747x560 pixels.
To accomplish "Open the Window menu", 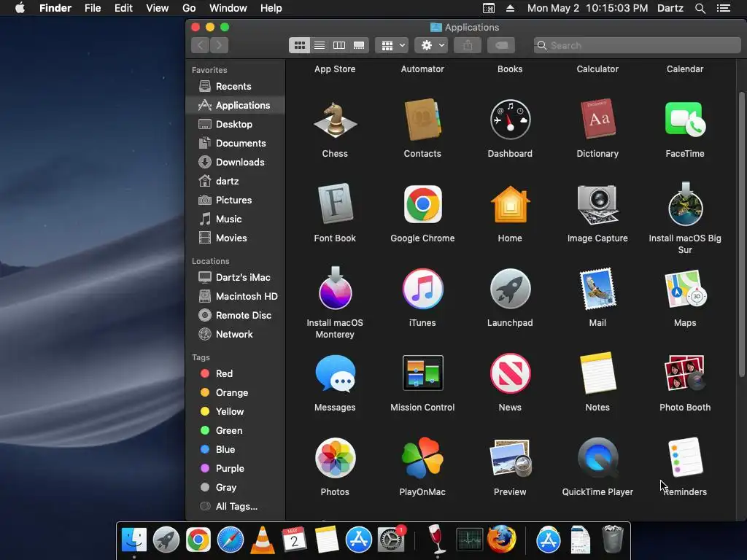I will pyautogui.click(x=228, y=8).
